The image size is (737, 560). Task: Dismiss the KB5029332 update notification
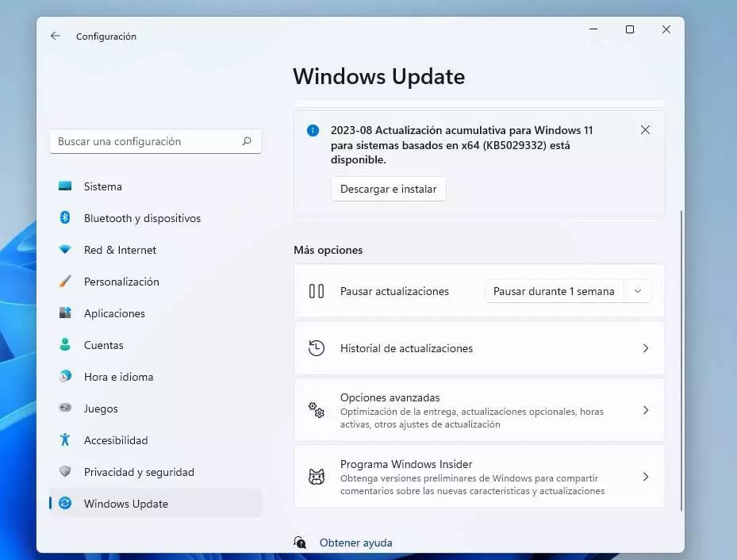[645, 129]
